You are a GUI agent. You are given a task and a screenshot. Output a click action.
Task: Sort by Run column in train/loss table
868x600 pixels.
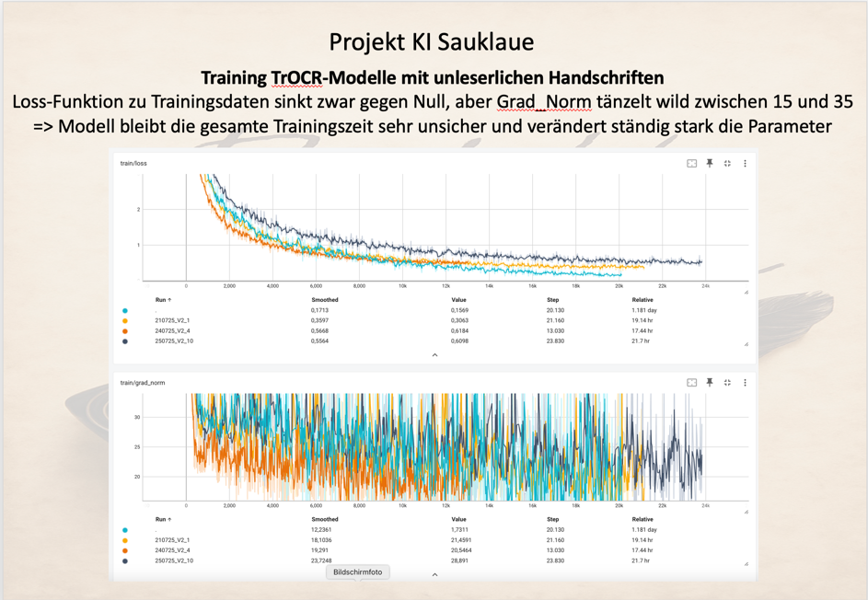(163, 299)
